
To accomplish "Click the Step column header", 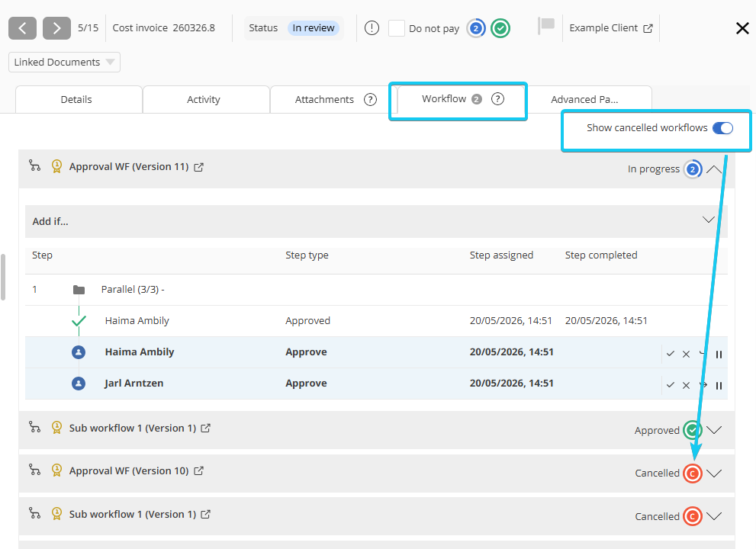I will click(x=42, y=255).
